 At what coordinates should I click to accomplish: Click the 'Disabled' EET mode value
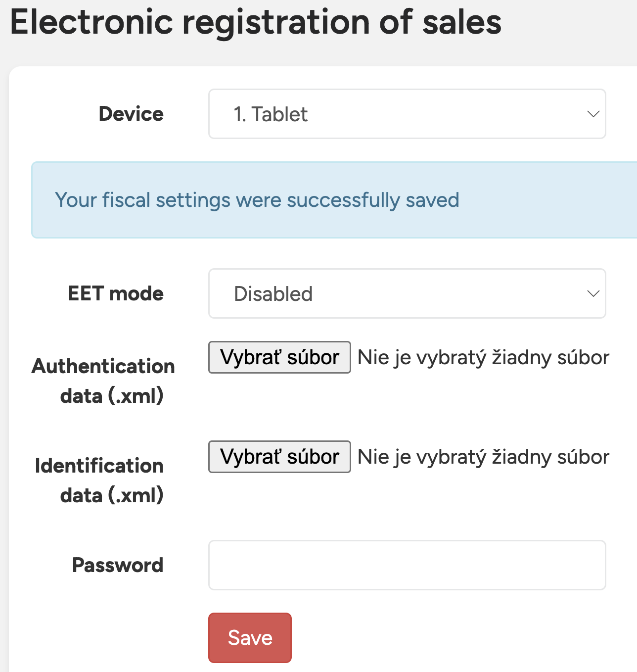(x=273, y=294)
